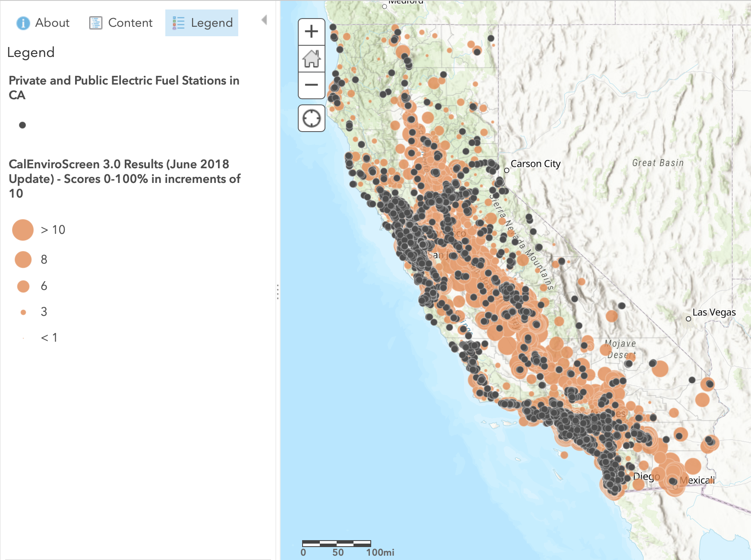Click the Legend tab icon
Screen dimensions: 751x560
(x=178, y=23)
